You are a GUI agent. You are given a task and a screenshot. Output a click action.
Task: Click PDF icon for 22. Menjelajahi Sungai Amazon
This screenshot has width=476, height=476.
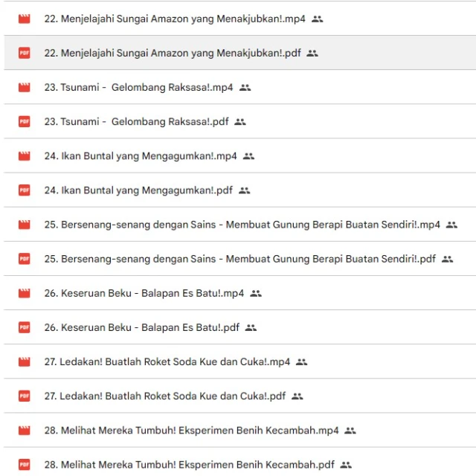(x=25, y=54)
